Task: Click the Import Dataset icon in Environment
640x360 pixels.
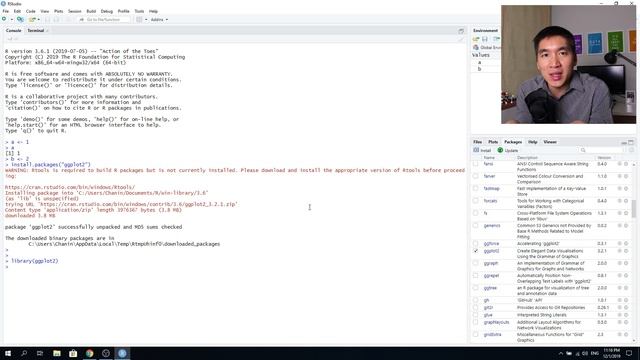Action: click(496, 39)
